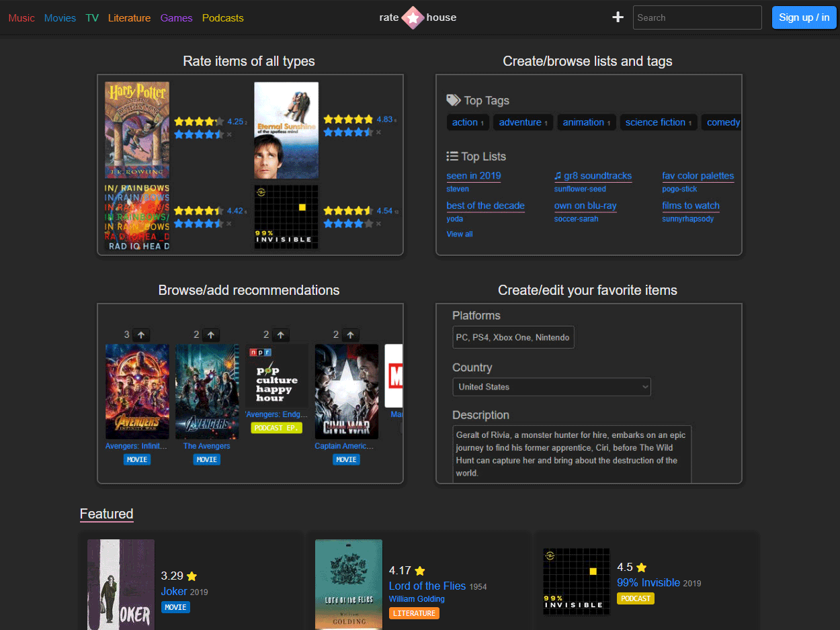Screen dimensions: 840x630
Task: Open the gr8 soundtracks list
Action: pos(593,176)
